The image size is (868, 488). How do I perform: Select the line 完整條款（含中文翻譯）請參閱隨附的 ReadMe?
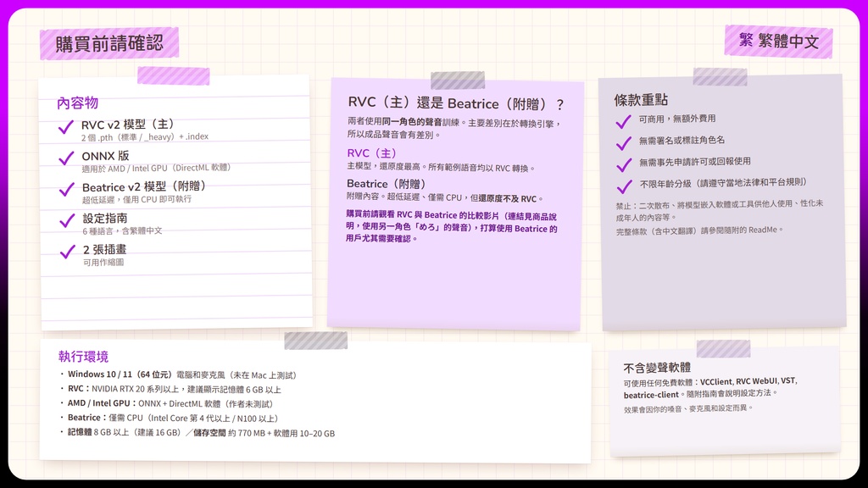click(699, 230)
